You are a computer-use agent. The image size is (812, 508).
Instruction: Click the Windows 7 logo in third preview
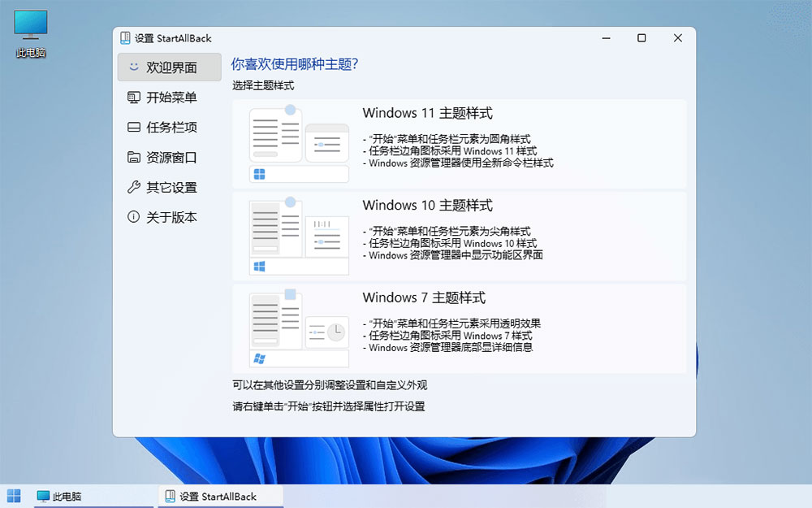coord(261,358)
